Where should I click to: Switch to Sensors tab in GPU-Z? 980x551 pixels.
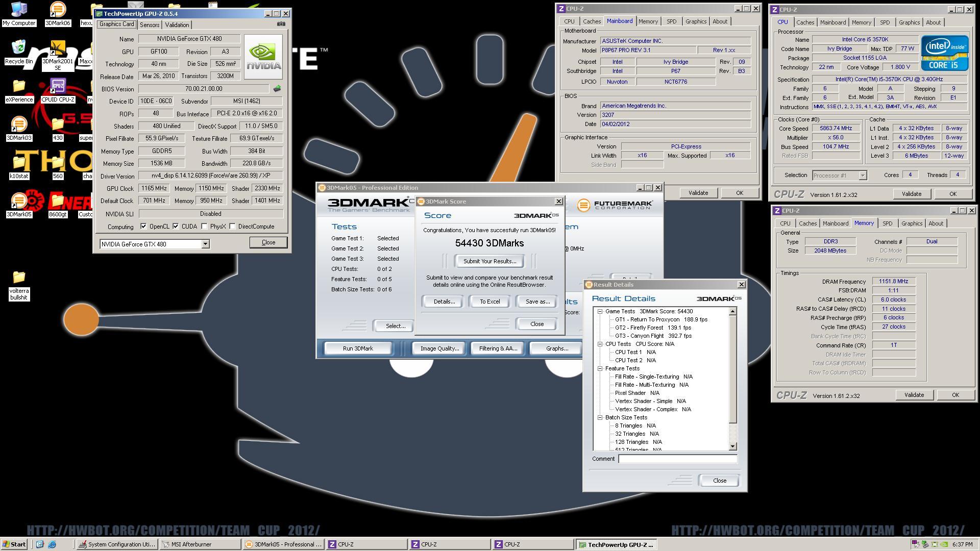150,24
